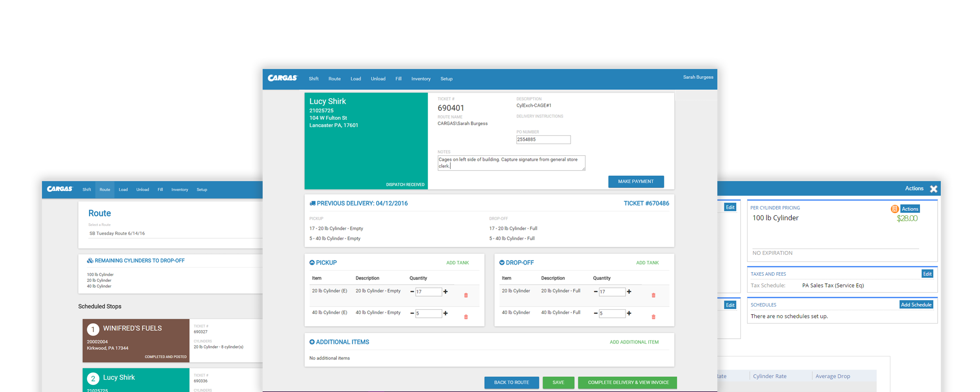Click the Edit button left of Per Cylinder Pricing

(730, 207)
